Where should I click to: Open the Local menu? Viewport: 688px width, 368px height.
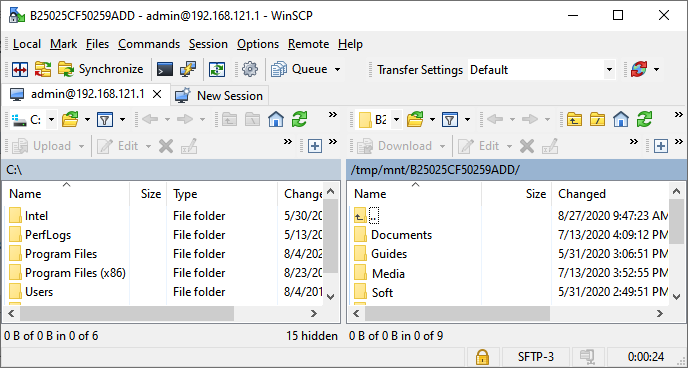(x=27, y=44)
